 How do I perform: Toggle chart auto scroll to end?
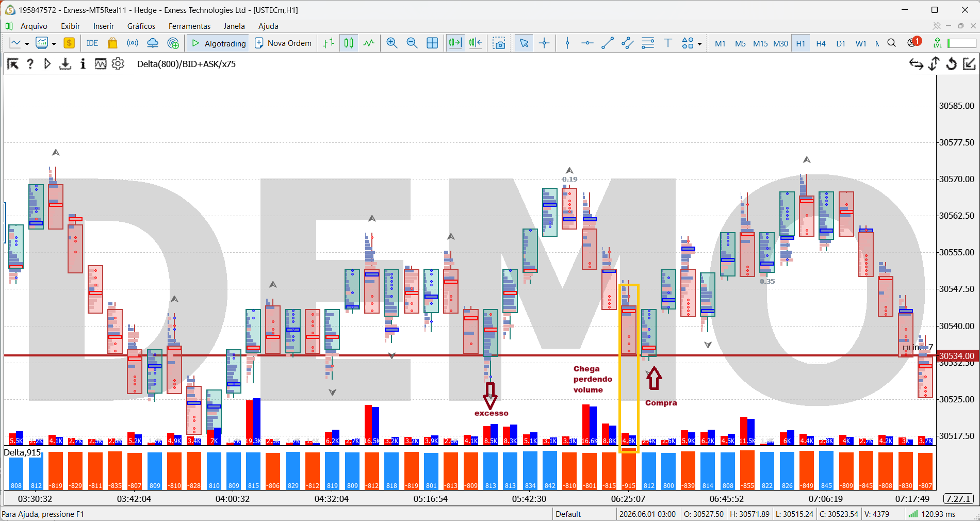pos(455,43)
